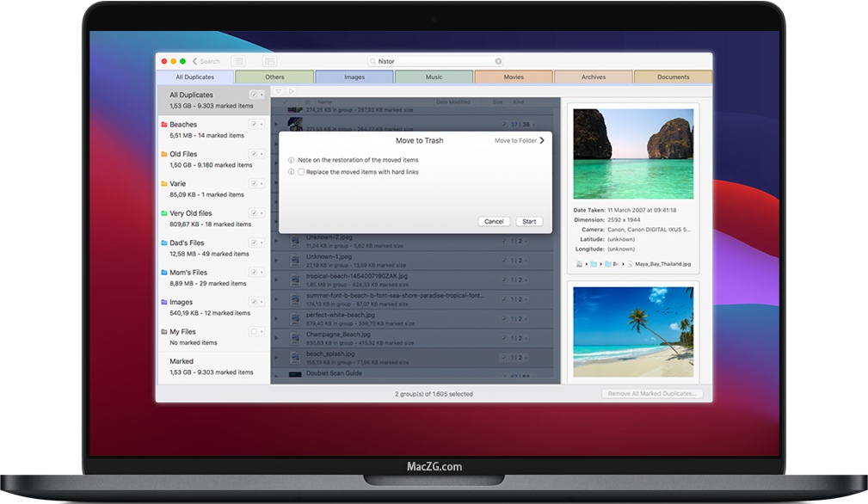Click the back chevron next to Search
The image size is (868, 504).
click(194, 60)
